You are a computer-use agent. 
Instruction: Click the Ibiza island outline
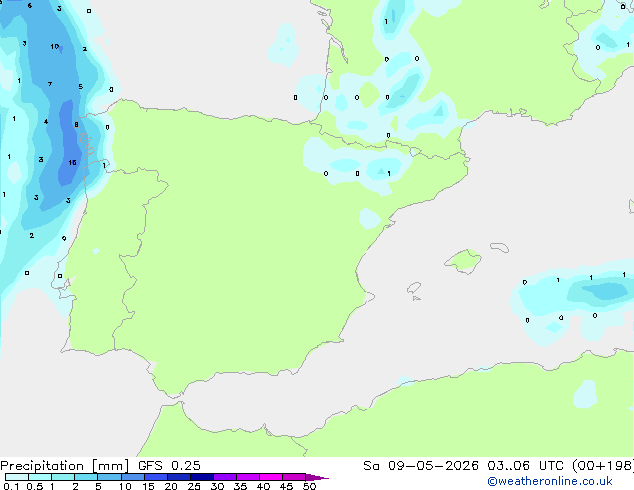414,288
